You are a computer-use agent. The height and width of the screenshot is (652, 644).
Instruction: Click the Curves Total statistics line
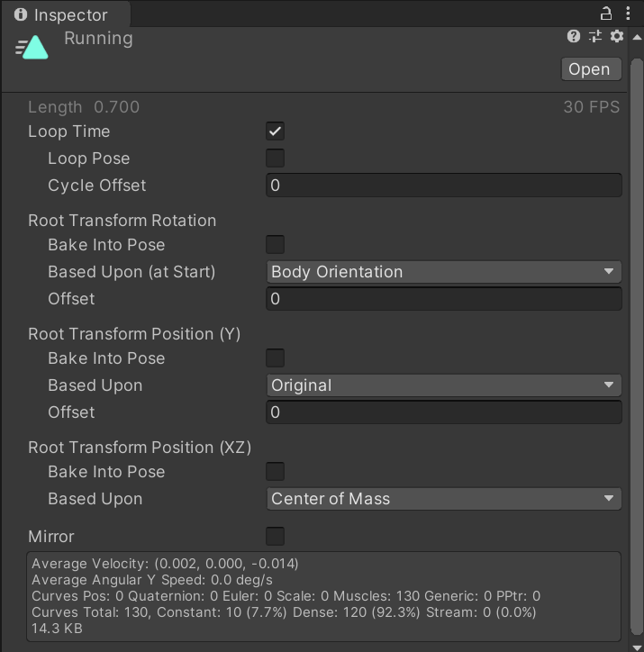tap(284, 612)
